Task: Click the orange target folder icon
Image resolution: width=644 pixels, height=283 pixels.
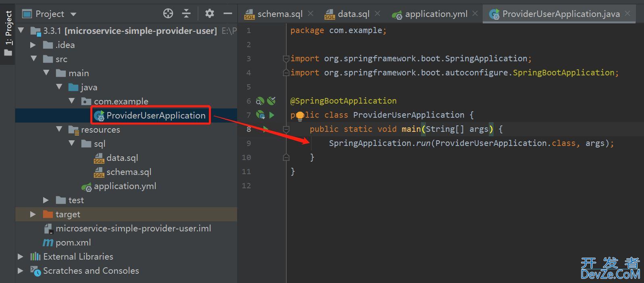Action: [48, 214]
